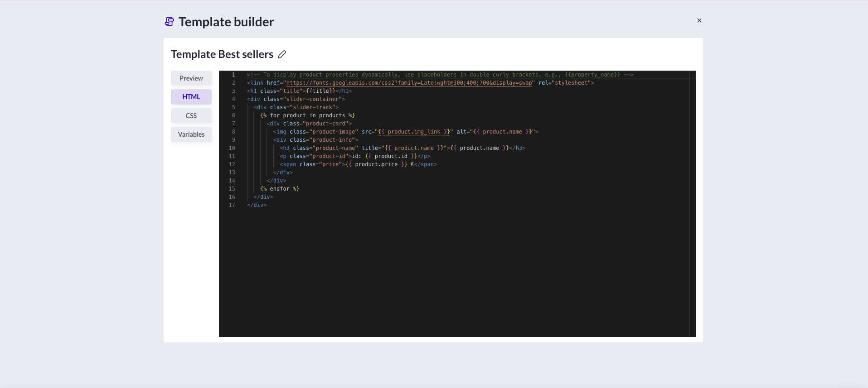This screenshot has height=388, width=868.
Task: Go to the Variables tab
Action: (x=191, y=134)
